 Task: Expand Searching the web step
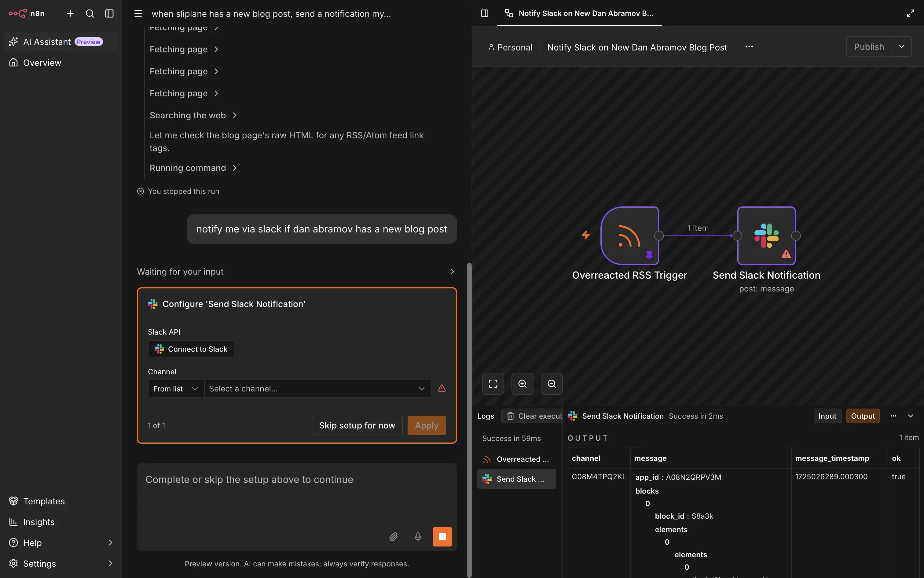tap(193, 115)
